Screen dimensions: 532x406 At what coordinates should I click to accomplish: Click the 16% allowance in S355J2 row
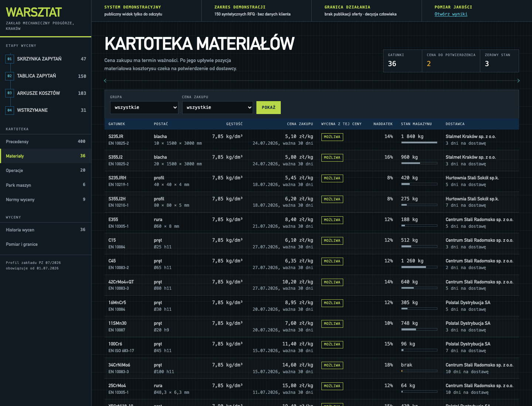point(389,157)
